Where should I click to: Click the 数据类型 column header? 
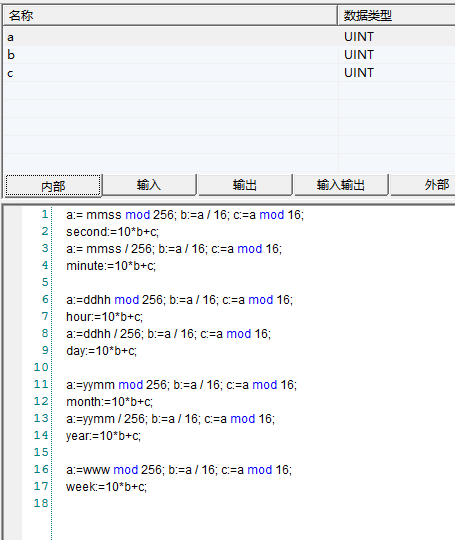(396, 15)
